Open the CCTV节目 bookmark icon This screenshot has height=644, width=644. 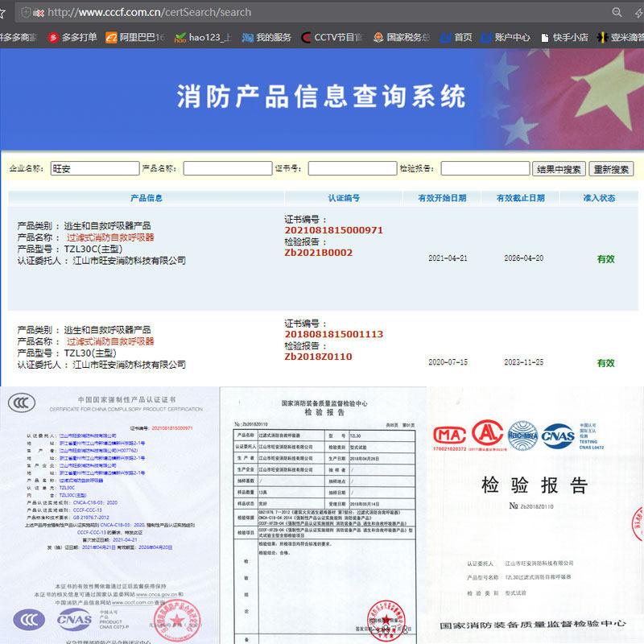pyautogui.click(x=306, y=37)
